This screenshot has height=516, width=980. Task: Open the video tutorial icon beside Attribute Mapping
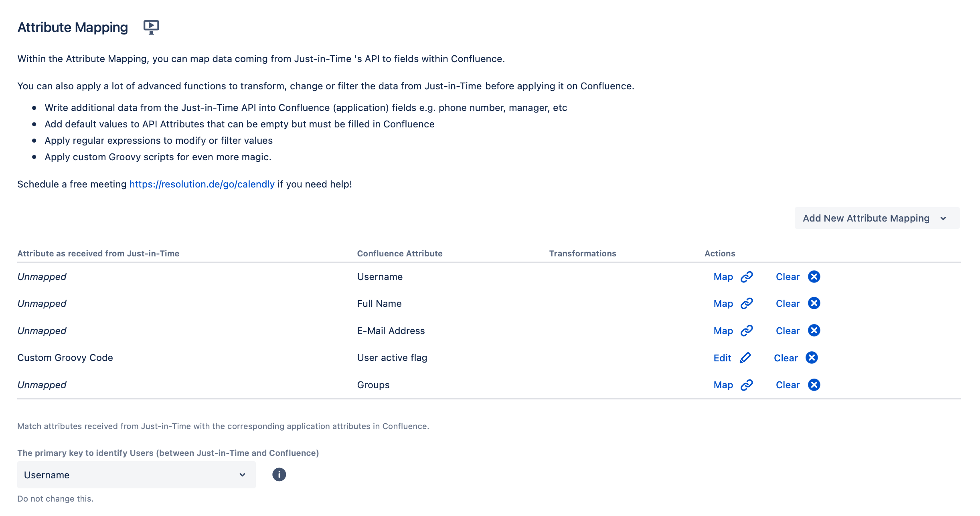(x=151, y=27)
